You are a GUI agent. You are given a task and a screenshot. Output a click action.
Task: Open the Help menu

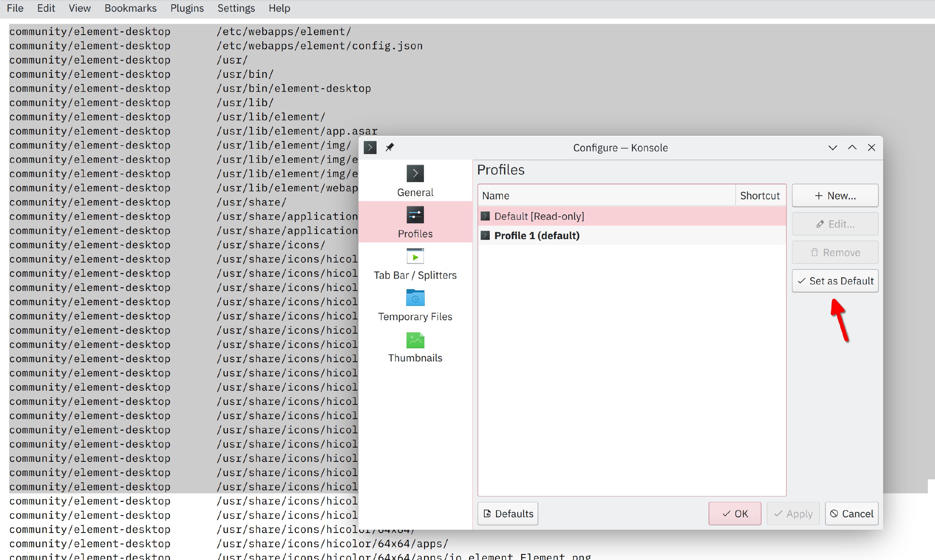(279, 8)
